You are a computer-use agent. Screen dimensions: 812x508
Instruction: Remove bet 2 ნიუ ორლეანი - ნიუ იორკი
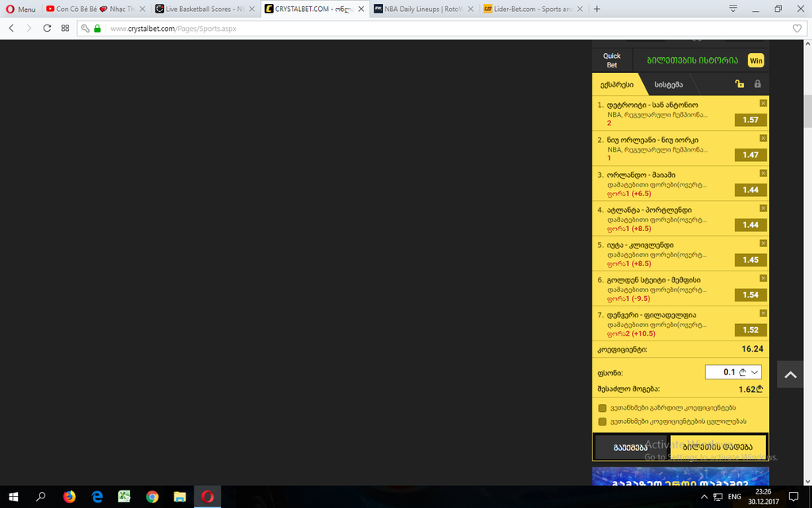[763, 138]
